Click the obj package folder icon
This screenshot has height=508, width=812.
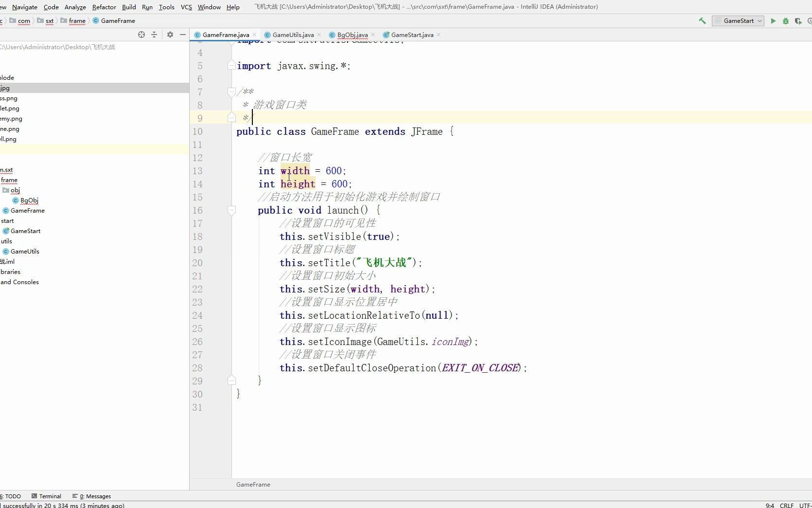coord(6,190)
